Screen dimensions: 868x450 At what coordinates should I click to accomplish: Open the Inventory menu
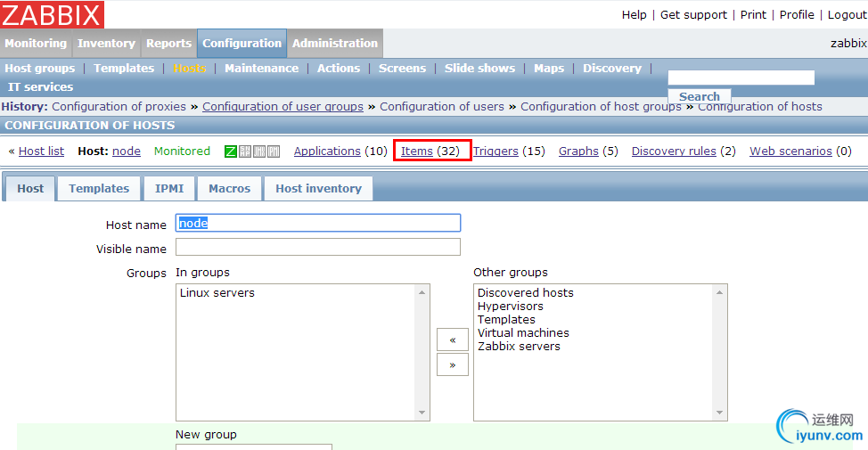click(x=106, y=43)
